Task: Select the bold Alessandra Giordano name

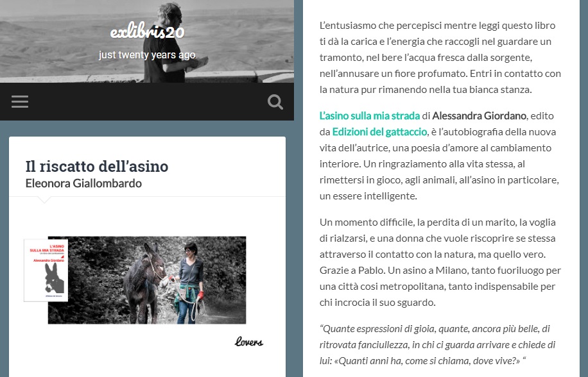Action: click(x=479, y=115)
